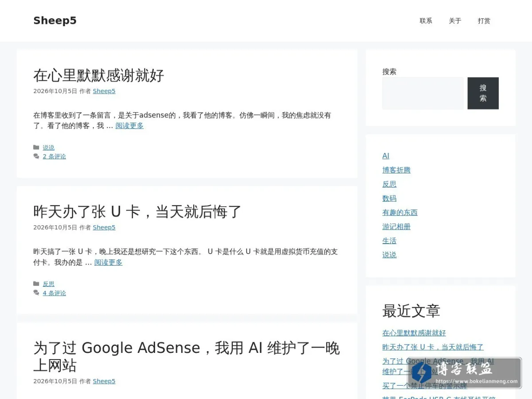Open the 关于 page from the header menu
Viewport: 532px width, 399px height.
point(455,21)
